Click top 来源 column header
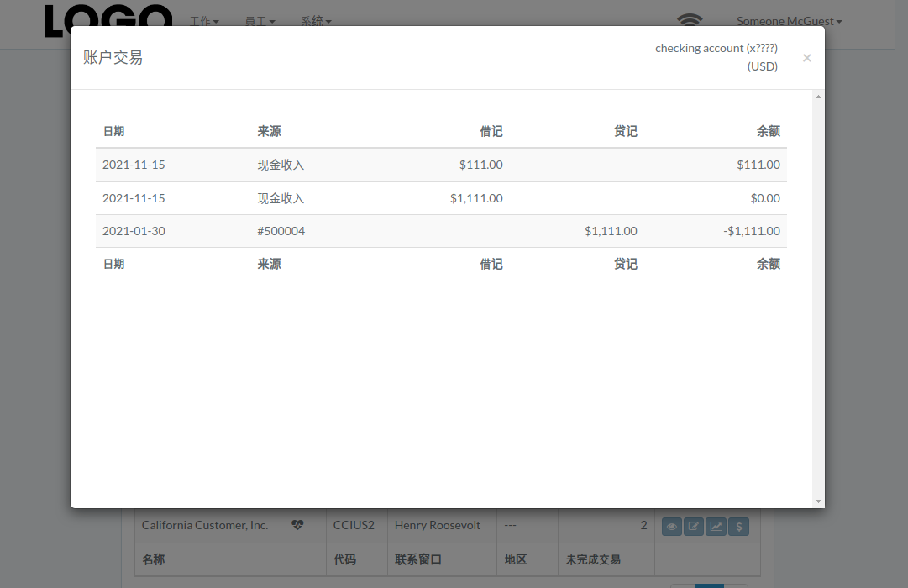Image resolution: width=908 pixels, height=588 pixels. pos(270,132)
